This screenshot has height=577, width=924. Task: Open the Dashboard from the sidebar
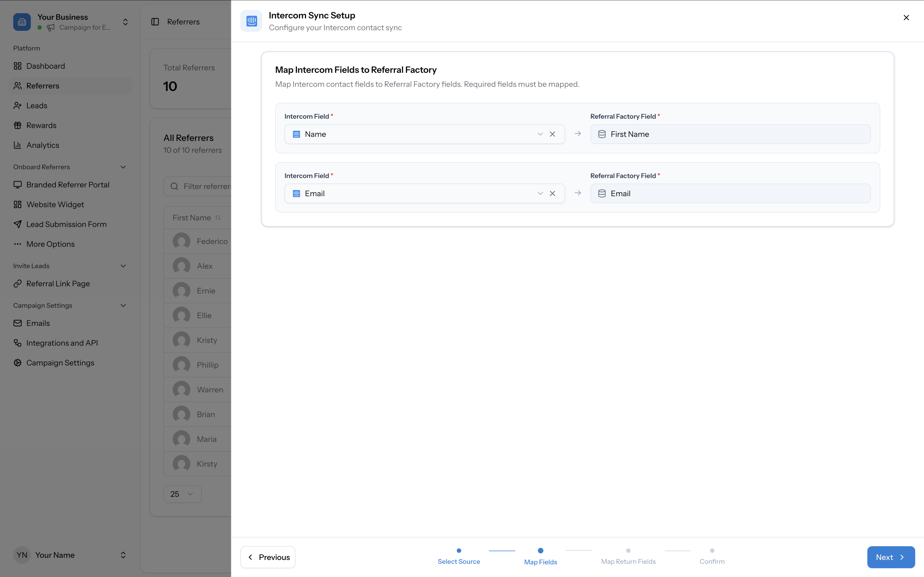45,66
